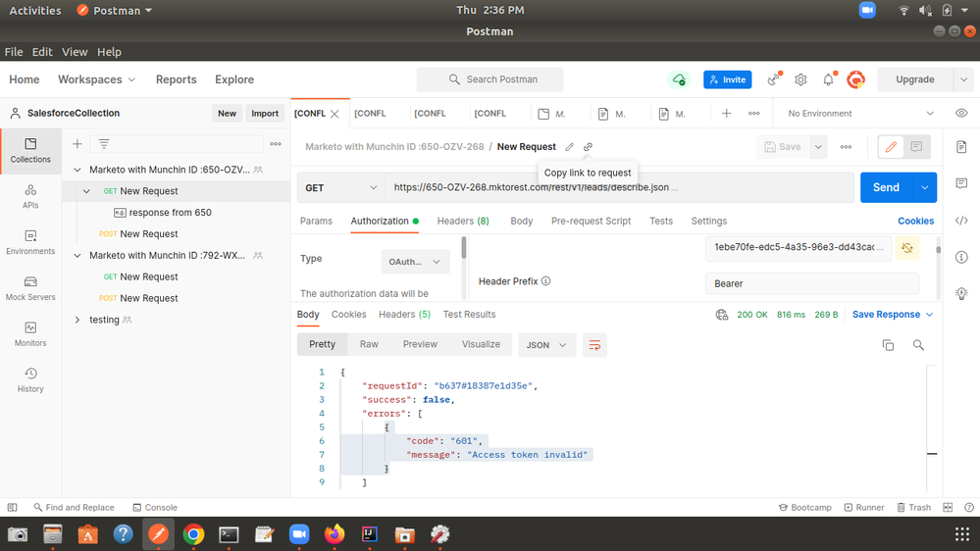Open the Help menu
980x551 pixels.
click(109, 52)
